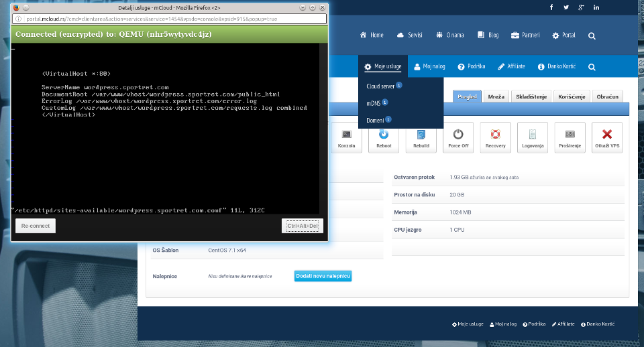Click the Re-connect button
This screenshot has height=347, width=644.
[x=35, y=226]
